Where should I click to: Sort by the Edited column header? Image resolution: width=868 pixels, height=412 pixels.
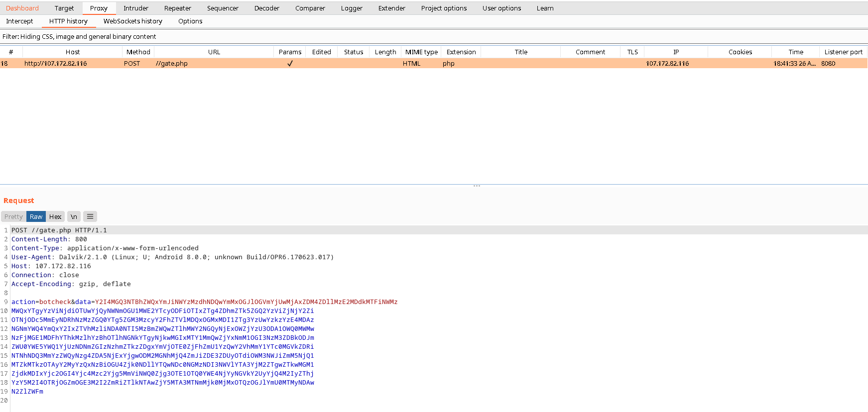pyautogui.click(x=322, y=52)
